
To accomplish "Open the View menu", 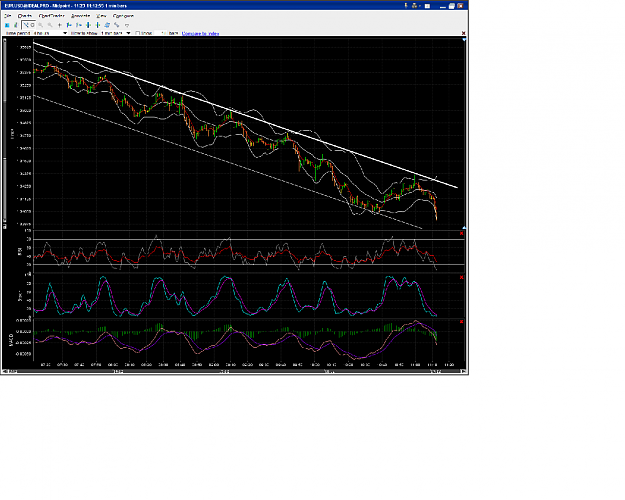I will pyautogui.click(x=102, y=16).
